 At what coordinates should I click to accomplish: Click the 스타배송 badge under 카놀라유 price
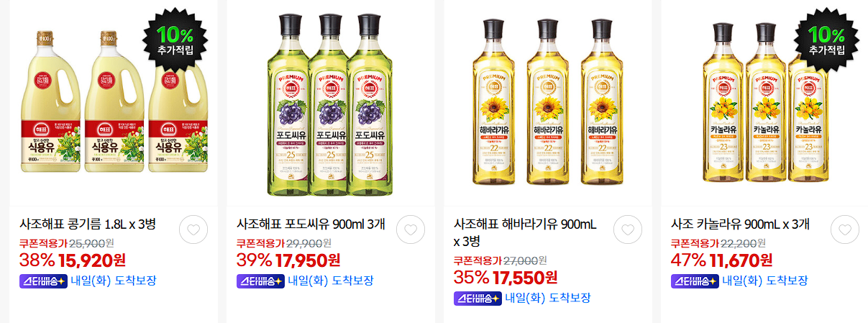pos(695,281)
